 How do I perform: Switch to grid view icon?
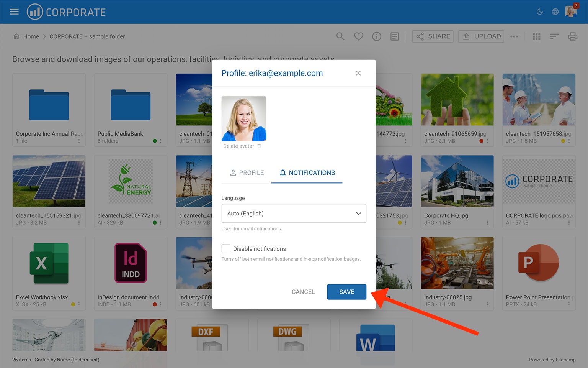[536, 36]
